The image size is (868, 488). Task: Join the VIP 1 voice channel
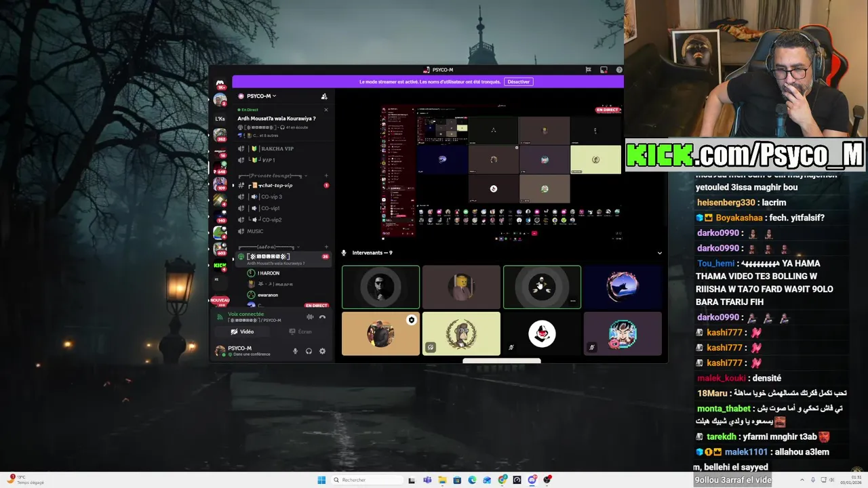268,160
